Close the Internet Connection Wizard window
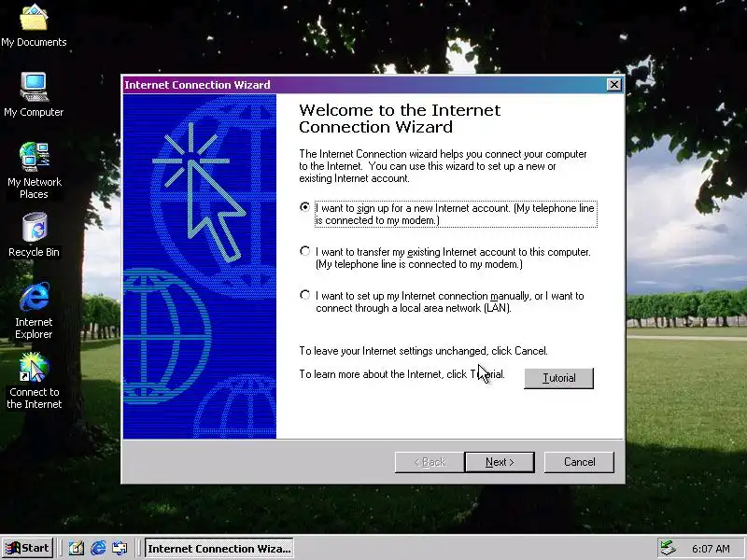Image resolution: width=747 pixels, height=560 pixels. [x=614, y=85]
